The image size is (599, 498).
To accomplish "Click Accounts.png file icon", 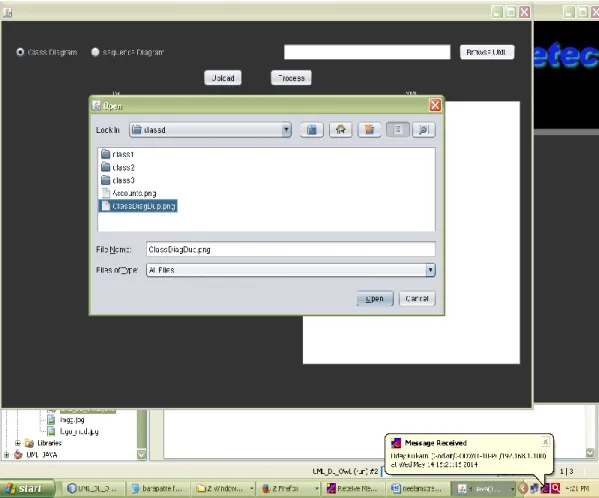I will pyautogui.click(x=106, y=192).
